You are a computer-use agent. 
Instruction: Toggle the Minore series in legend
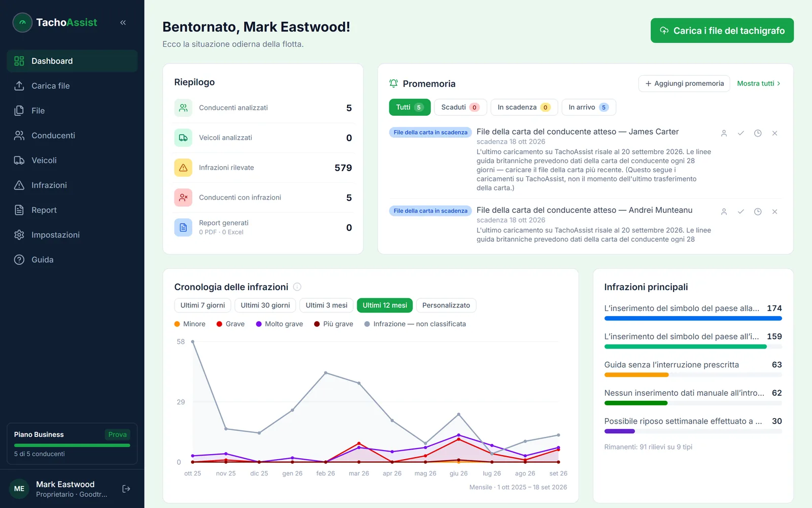[190, 324]
